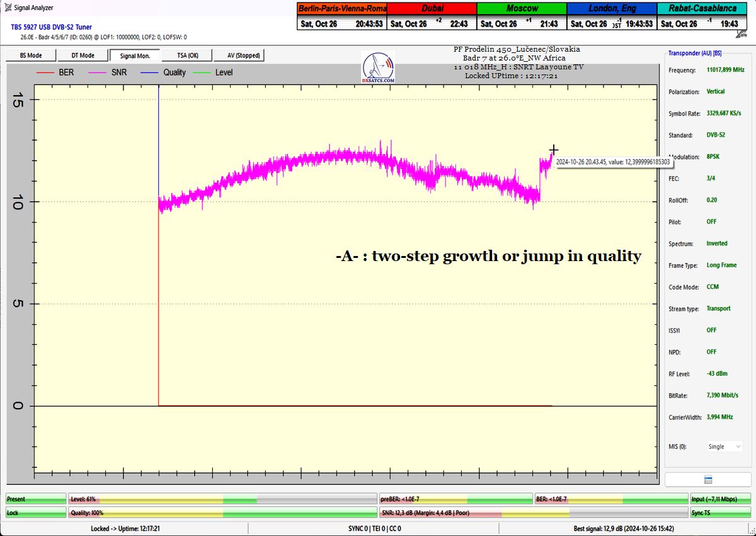This screenshot has width=756, height=536.
Task: Click the Sync TS indicator
Action: pos(721,513)
